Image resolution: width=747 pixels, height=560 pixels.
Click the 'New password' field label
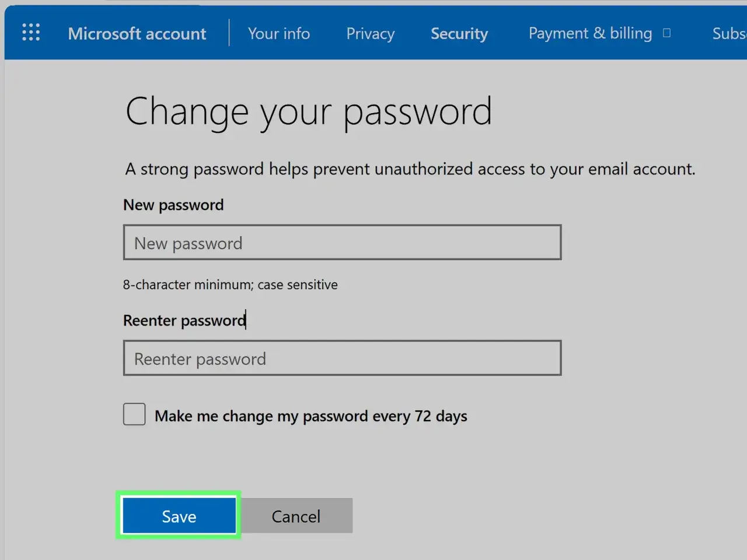[173, 205]
